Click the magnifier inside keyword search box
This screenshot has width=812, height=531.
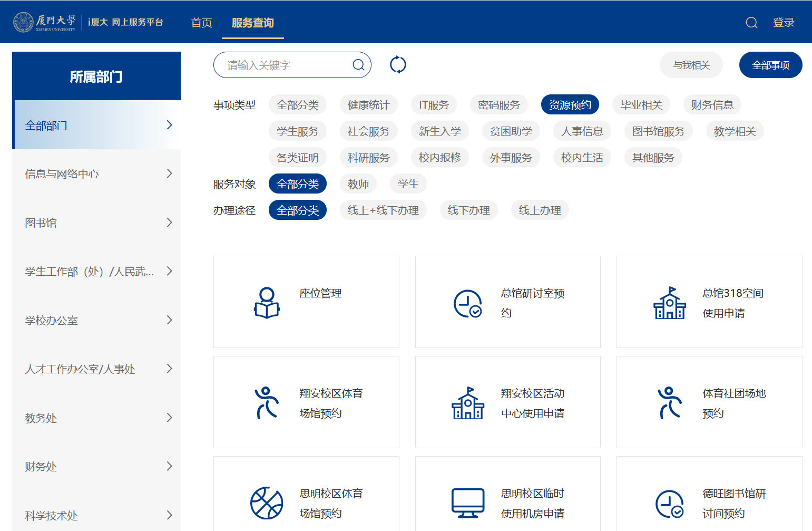tap(358, 65)
